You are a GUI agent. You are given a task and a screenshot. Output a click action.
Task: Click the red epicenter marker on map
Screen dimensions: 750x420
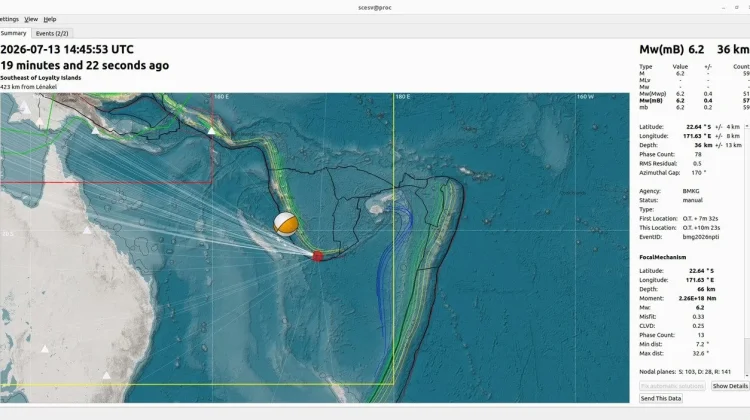318,256
